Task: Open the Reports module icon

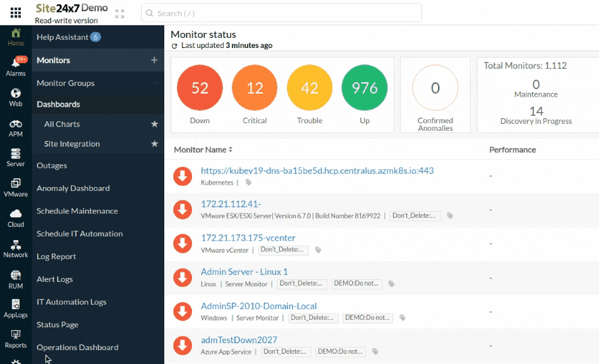Action: point(16,339)
